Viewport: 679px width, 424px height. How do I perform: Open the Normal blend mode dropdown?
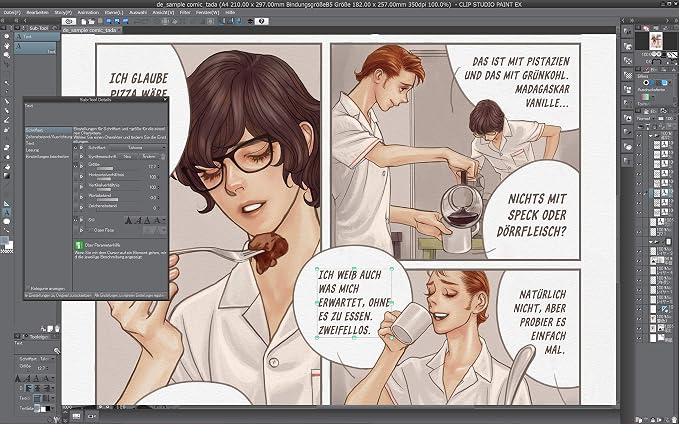pos(647,118)
